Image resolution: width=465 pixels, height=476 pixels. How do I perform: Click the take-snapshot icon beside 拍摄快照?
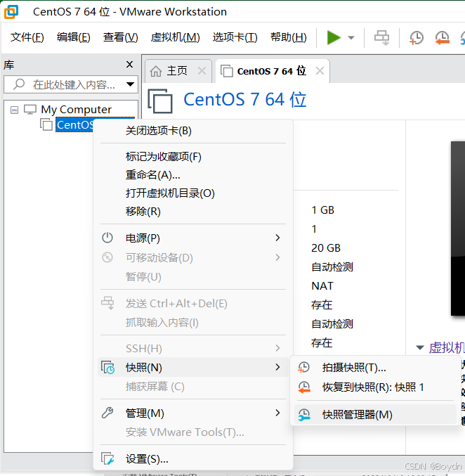[x=303, y=367]
